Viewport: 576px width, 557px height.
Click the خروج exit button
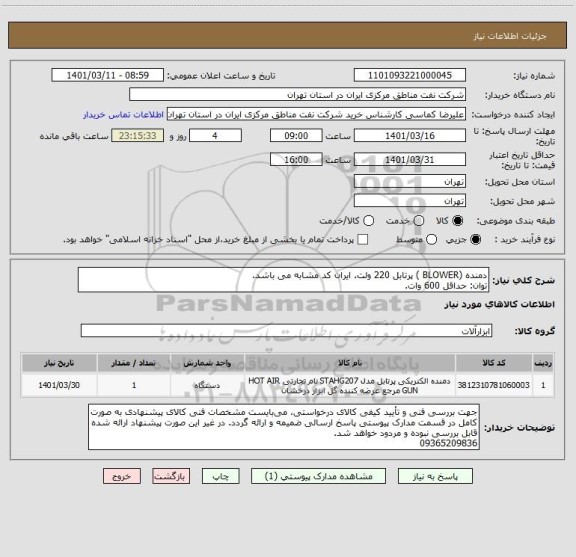point(122,476)
